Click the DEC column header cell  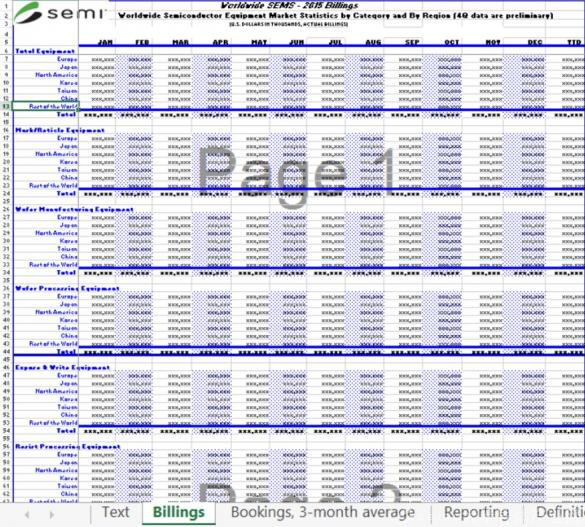[534, 43]
